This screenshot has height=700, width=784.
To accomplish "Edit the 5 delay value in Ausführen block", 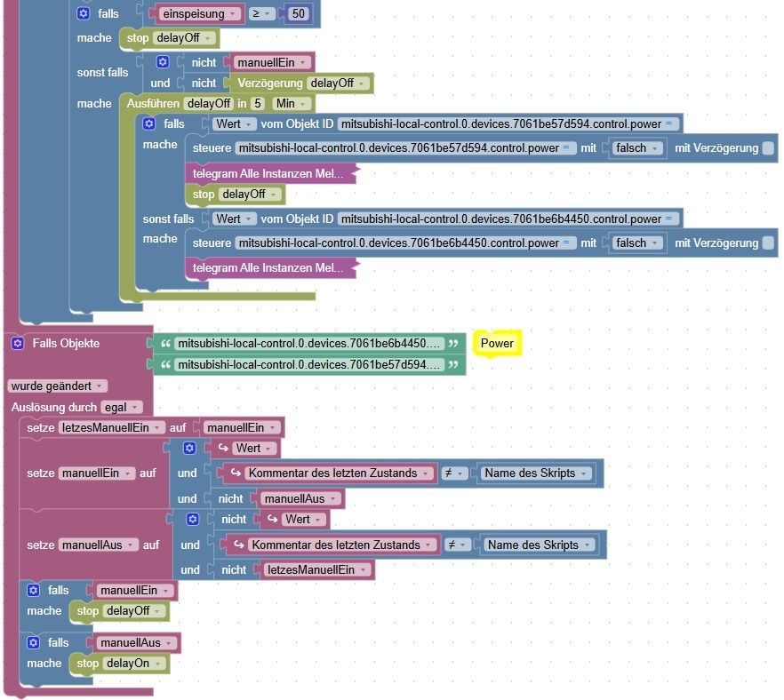I will pos(258,103).
